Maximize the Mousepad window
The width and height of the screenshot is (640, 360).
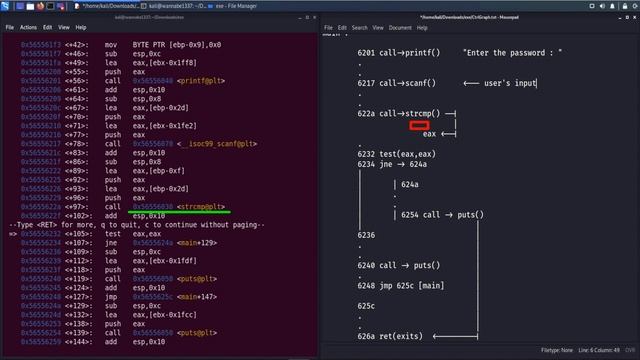[627, 18]
